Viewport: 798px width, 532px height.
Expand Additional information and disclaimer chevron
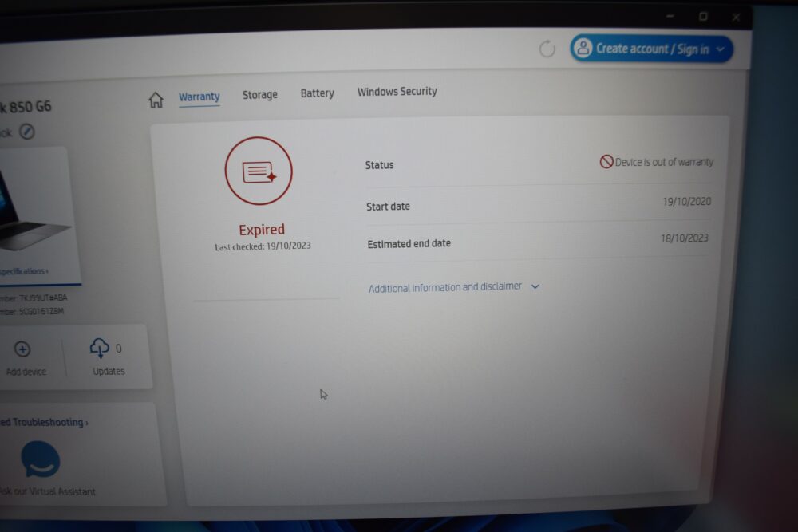[535, 286]
